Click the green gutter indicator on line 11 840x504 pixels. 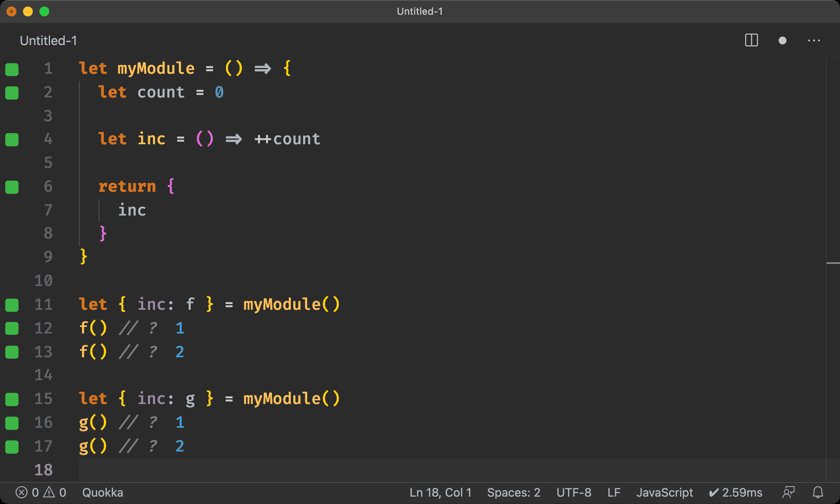(x=12, y=305)
